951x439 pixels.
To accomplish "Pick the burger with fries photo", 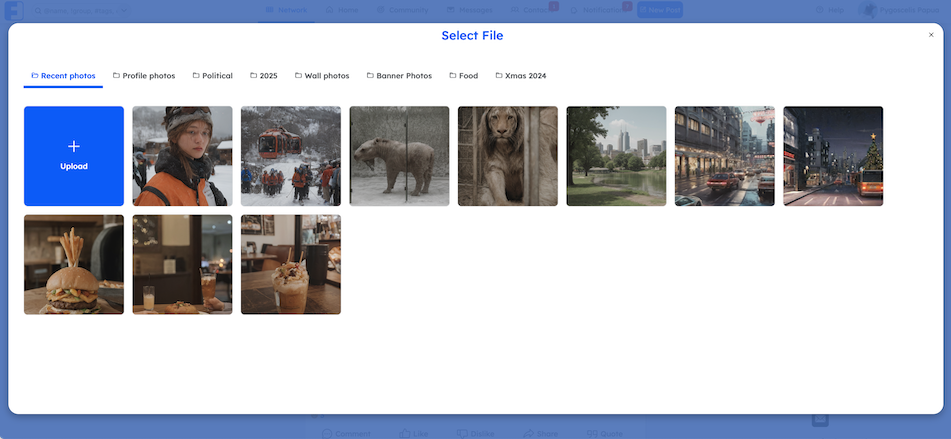I will coord(74,265).
